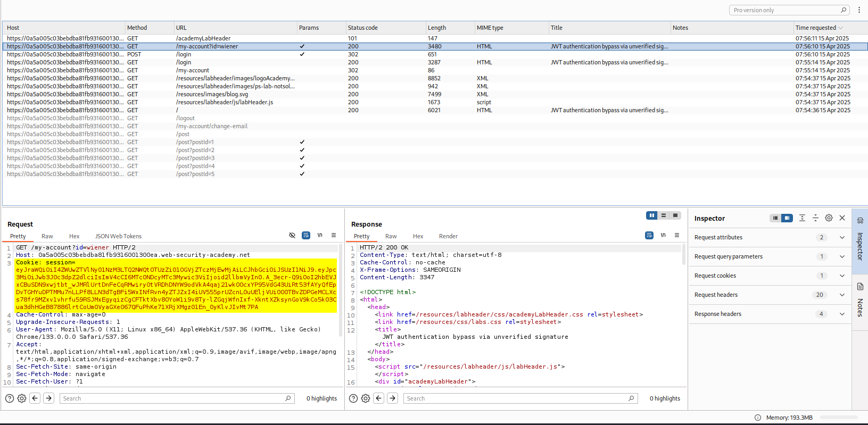Screen dimensions: 868x425
Task: Toggle show newlines (\n) in Response editor
Action: click(663, 235)
